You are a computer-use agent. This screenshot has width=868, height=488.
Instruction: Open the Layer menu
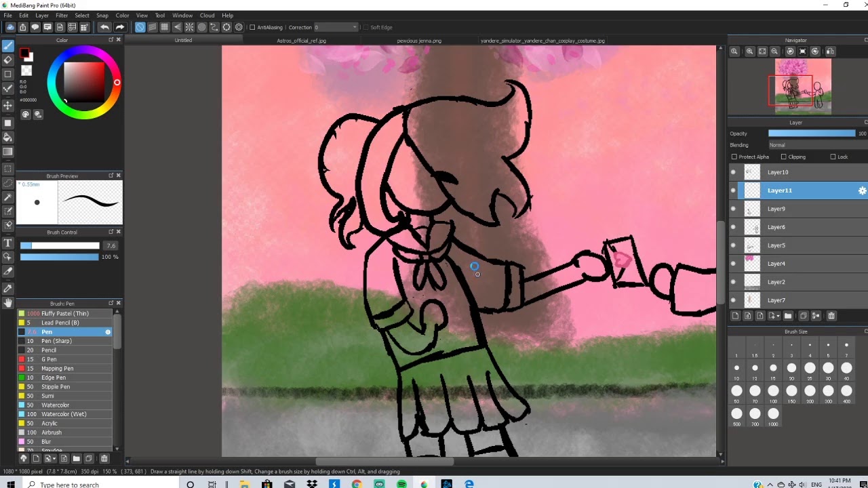point(42,15)
